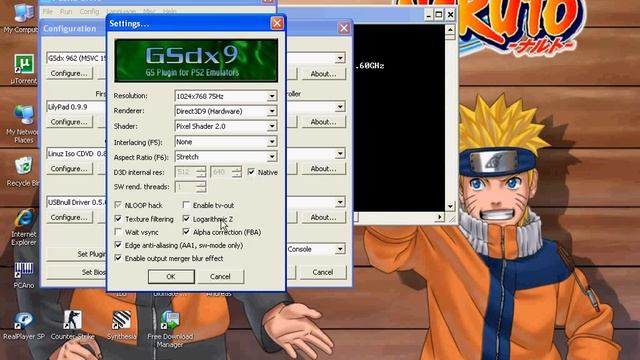
Task: Toggle Edge anti-aliasing (AA1) checkbox
Action: pyautogui.click(x=118, y=245)
